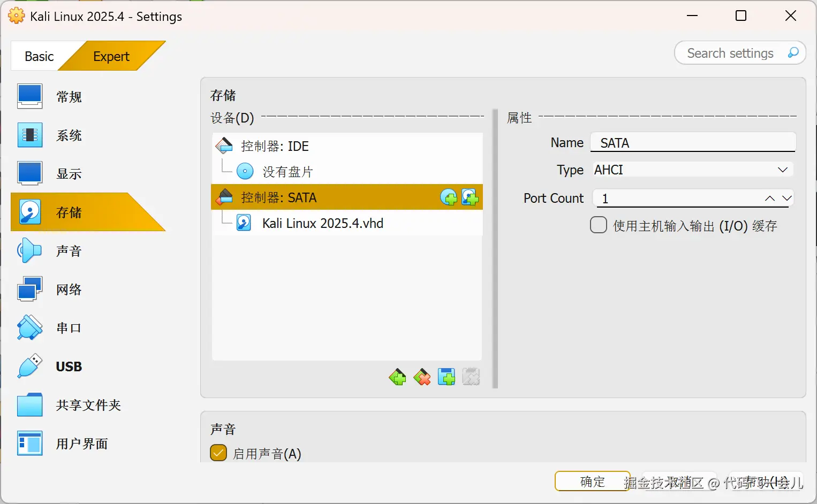Open the USB settings icon
This screenshot has height=504, width=817.
[29, 366]
